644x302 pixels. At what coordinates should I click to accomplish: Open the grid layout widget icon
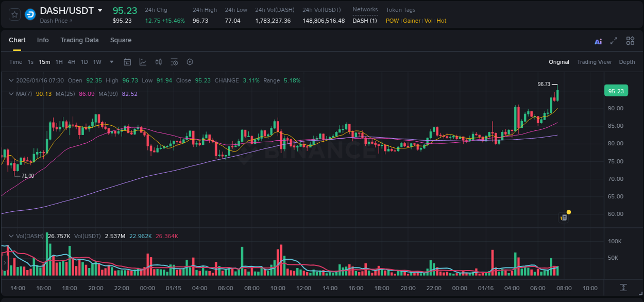(630, 41)
